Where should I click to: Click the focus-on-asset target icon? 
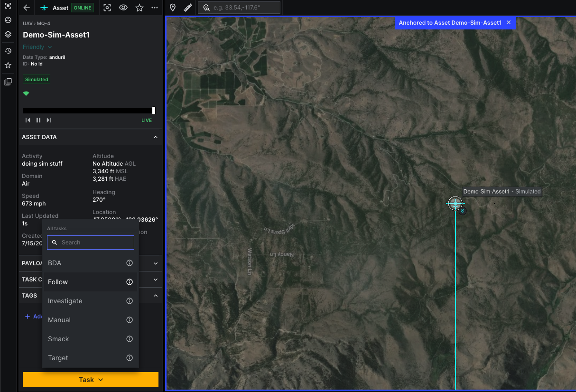tap(107, 8)
